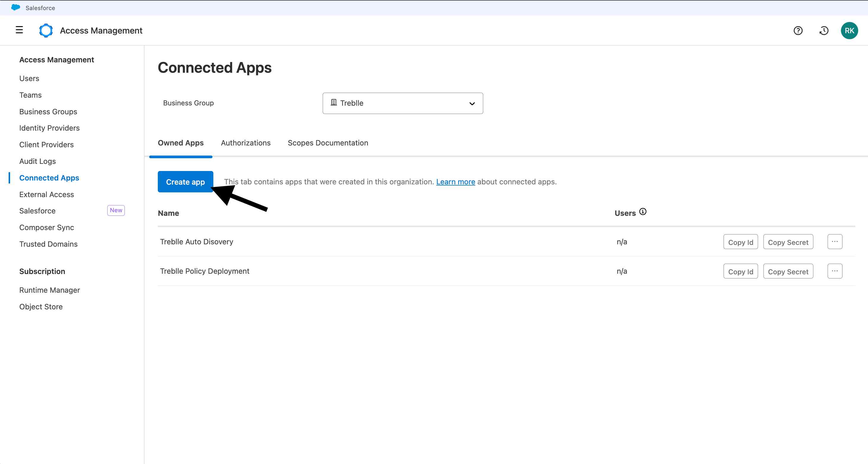
Task: Open the Treblle Policy Deployment app row
Action: click(x=204, y=271)
